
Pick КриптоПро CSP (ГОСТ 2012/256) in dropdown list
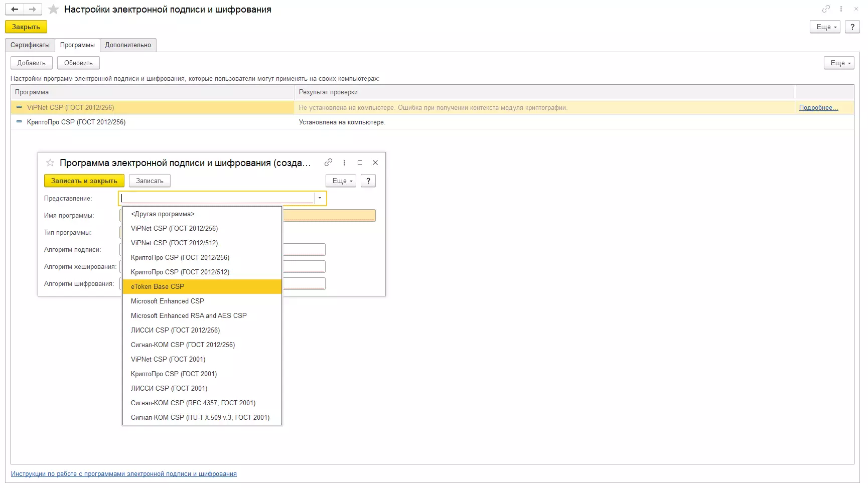(x=202, y=258)
